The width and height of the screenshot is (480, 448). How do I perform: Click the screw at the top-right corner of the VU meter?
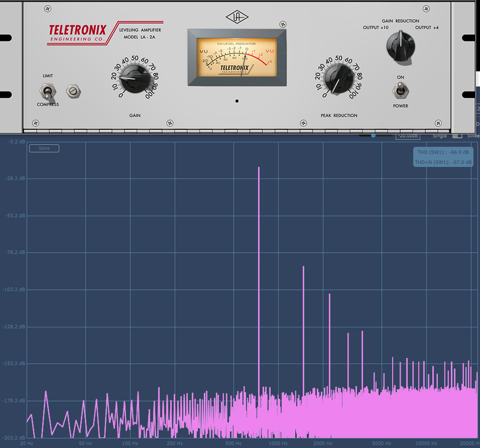283,24
